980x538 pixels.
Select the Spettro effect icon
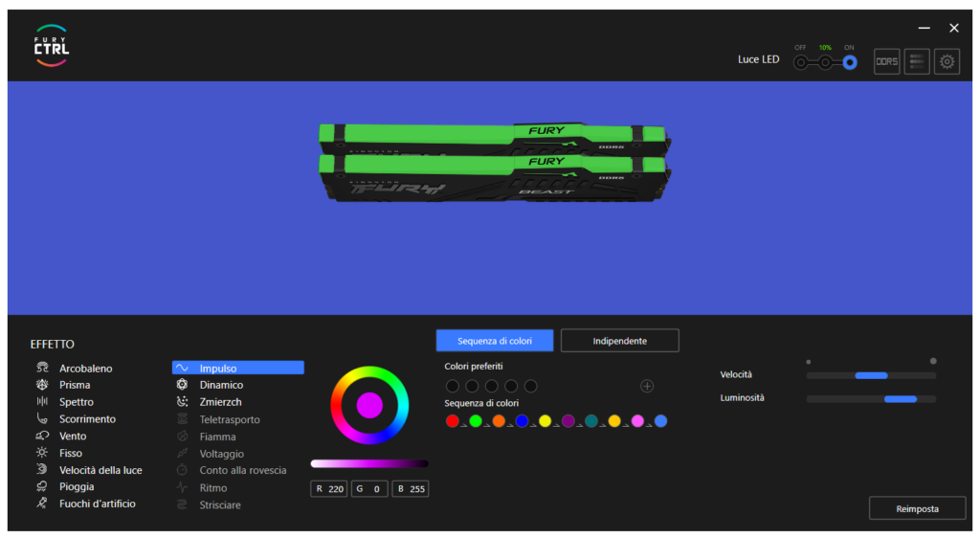pyautogui.click(x=42, y=401)
